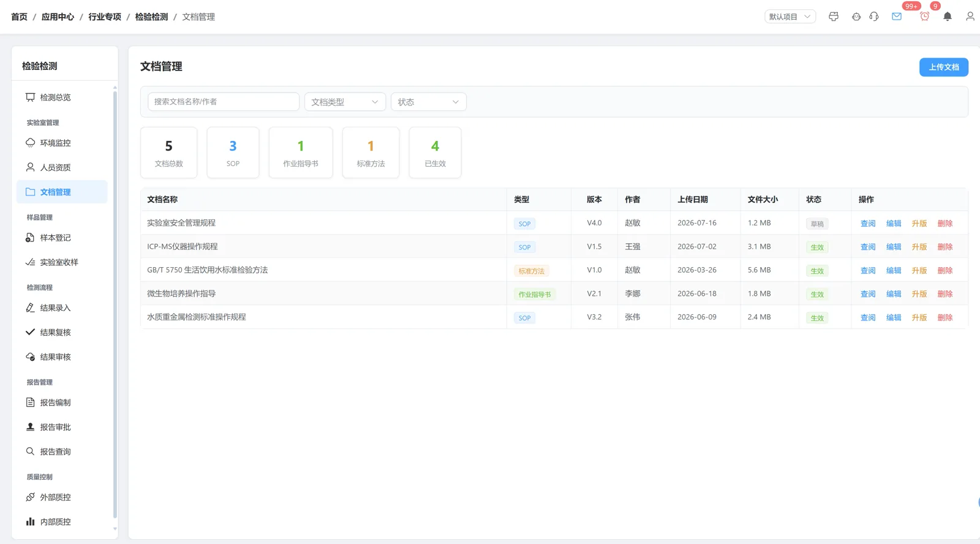Click 删除 for GB/T 5750 row

[x=945, y=270]
